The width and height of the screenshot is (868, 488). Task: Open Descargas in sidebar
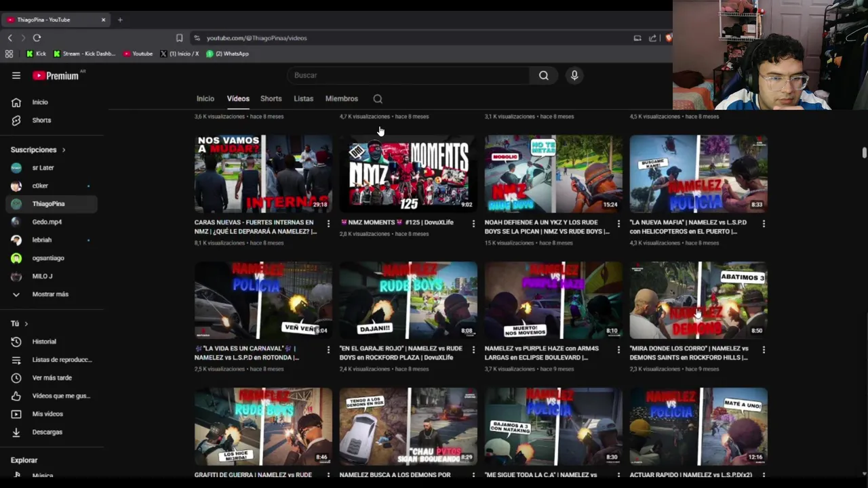52,432
